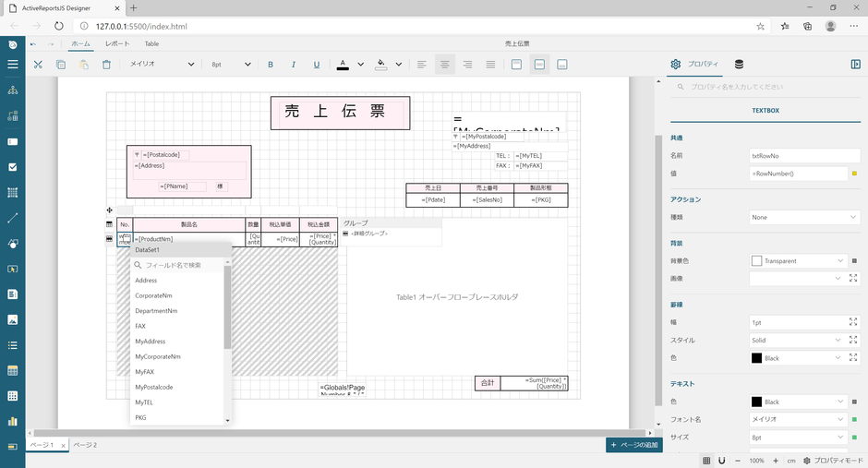868x468 pixels.
Task: Toggle grid display in status bar
Action: [706, 460]
